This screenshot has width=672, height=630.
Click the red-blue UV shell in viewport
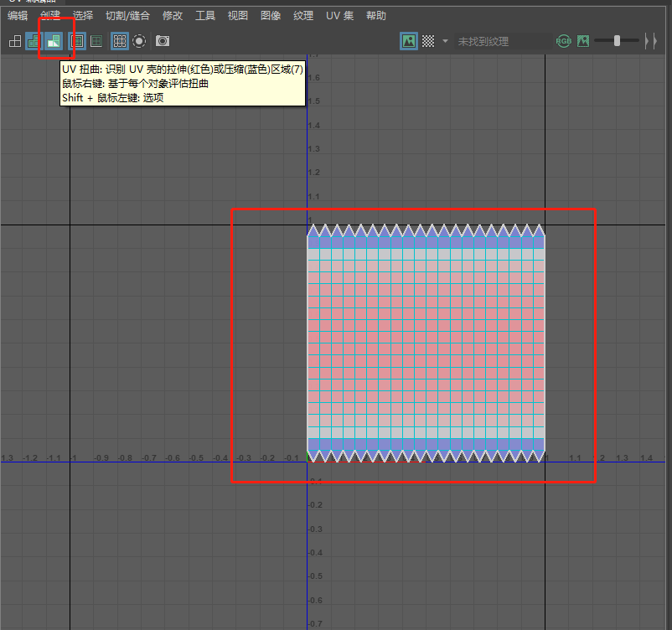(x=426, y=343)
